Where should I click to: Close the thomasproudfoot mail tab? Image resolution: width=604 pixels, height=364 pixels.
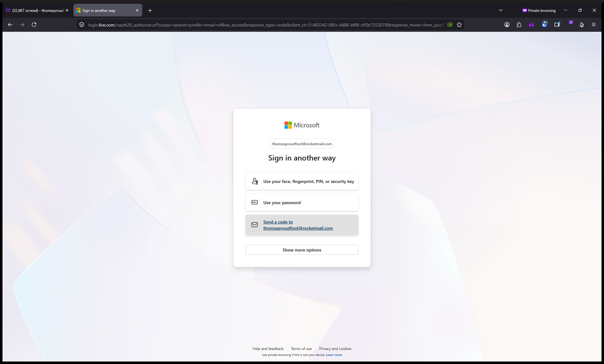point(67,11)
